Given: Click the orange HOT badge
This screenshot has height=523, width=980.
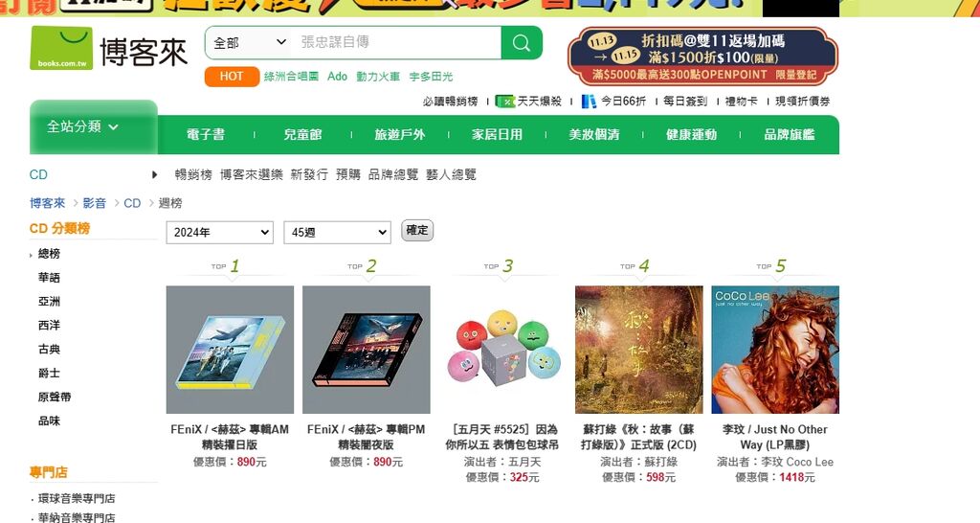Looking at the screenshot, I should point(232,77).
